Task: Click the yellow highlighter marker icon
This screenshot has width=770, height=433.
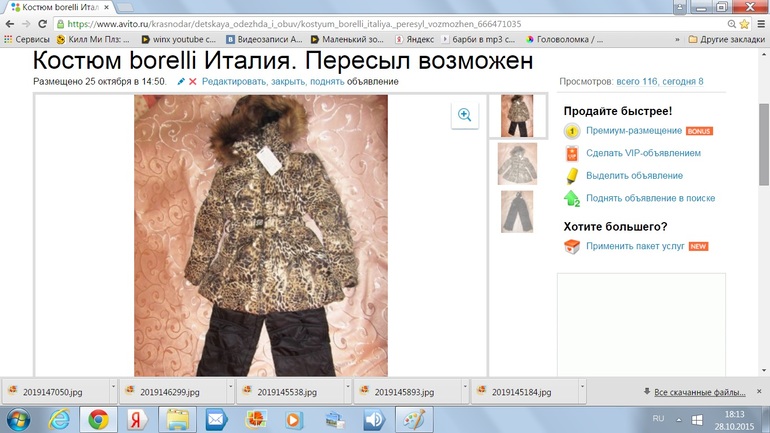Action: click(572, 175)
